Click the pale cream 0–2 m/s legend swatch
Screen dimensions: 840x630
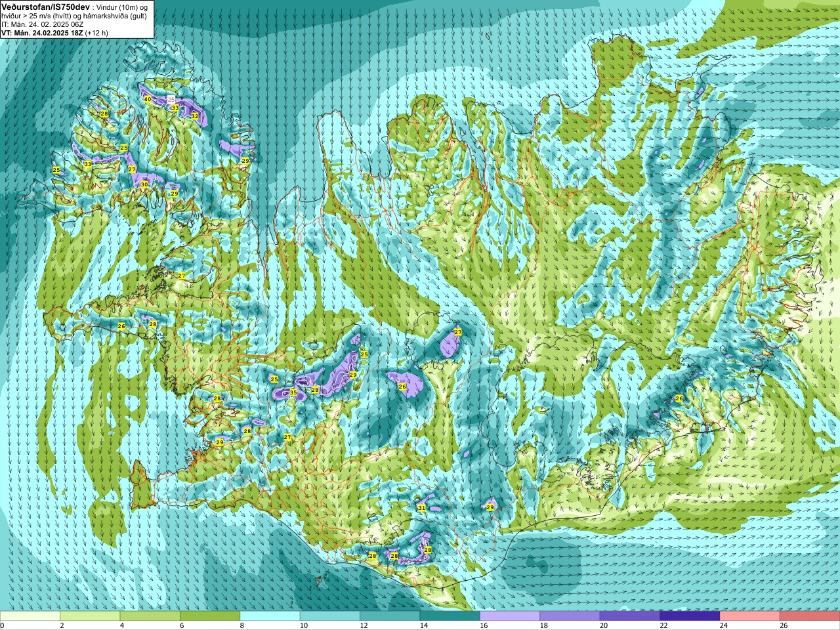[30, 616]
